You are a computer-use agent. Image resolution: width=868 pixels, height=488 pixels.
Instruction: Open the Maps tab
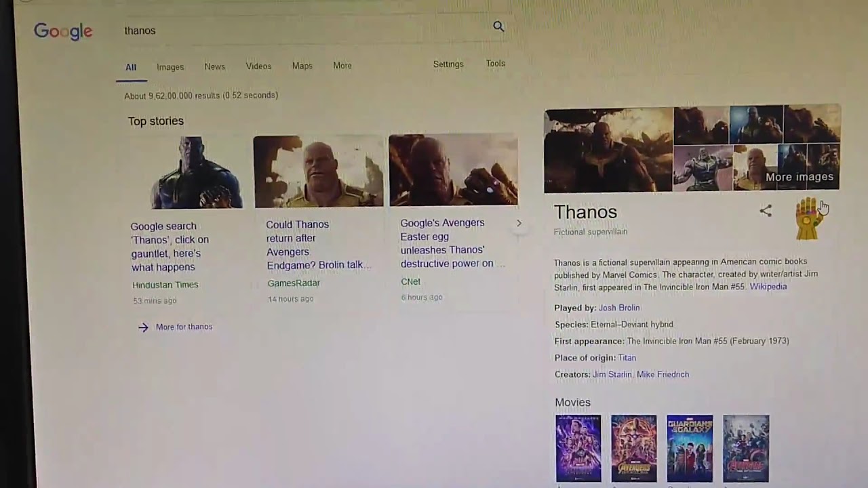302,66
